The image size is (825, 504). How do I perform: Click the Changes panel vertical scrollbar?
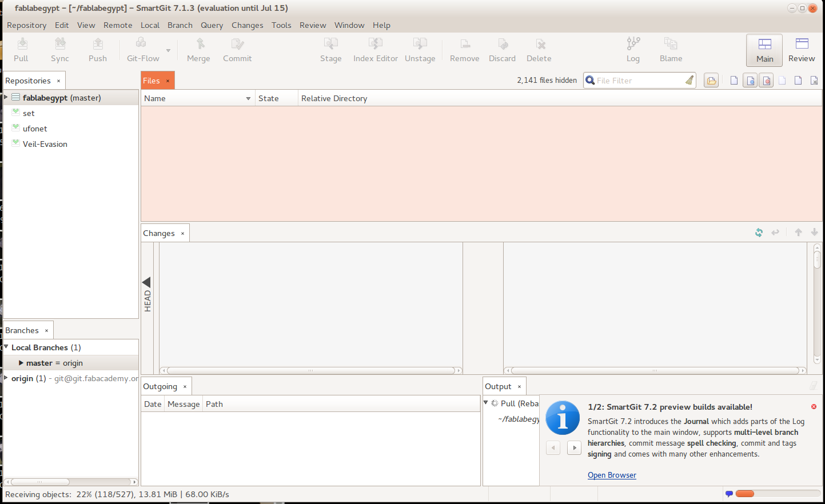817,304
